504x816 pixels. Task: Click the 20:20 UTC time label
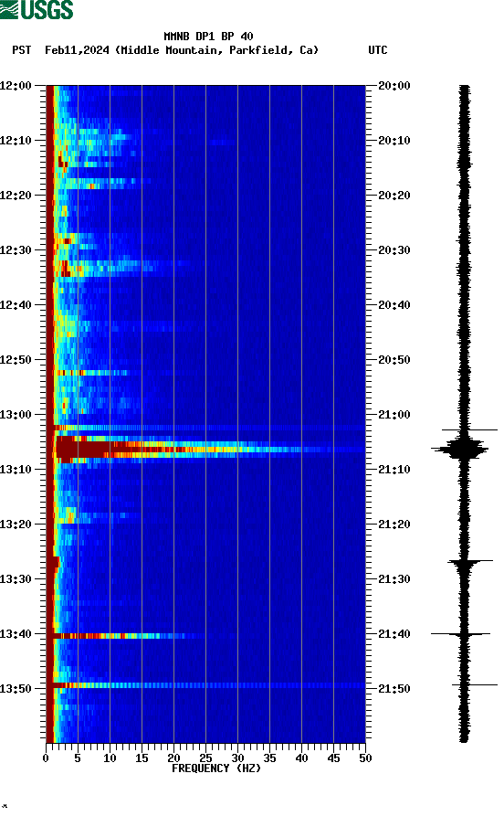394,196
